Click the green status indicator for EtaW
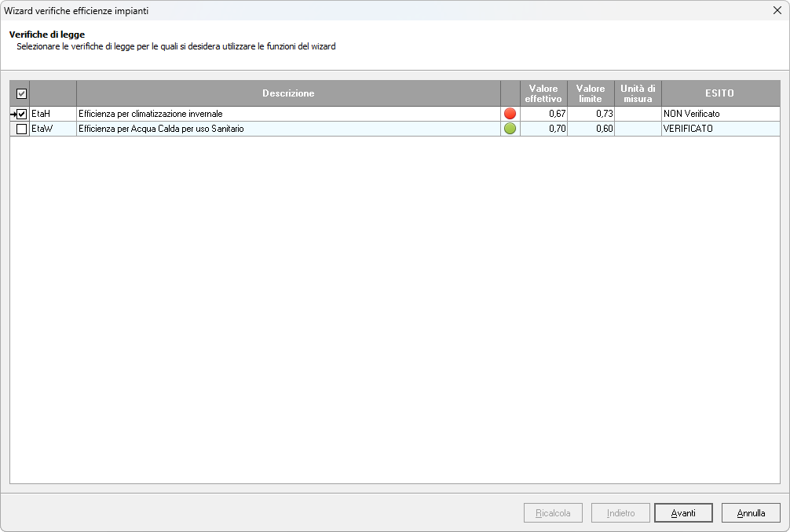Image resolution: width=790 pixels, height=532 pixels. click(x=510, y=129)
